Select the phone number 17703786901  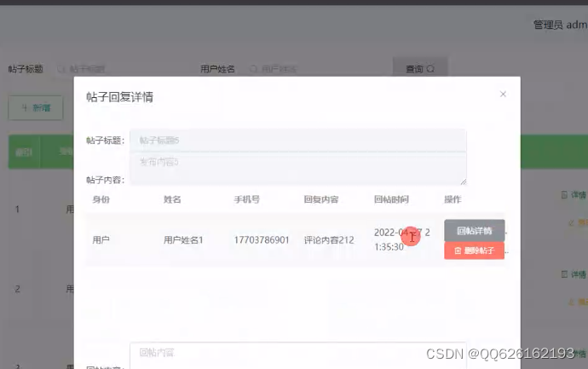pyautogui.click(x=262, y=240)
